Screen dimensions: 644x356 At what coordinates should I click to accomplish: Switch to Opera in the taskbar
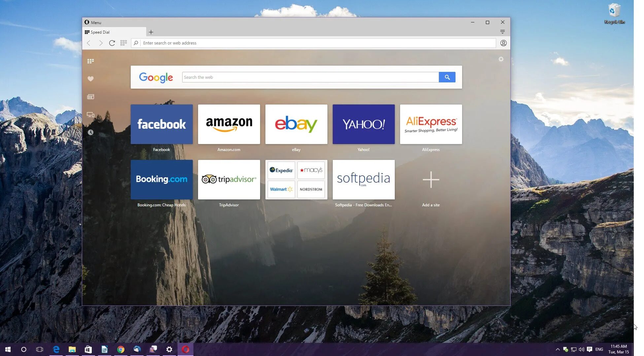186,349
